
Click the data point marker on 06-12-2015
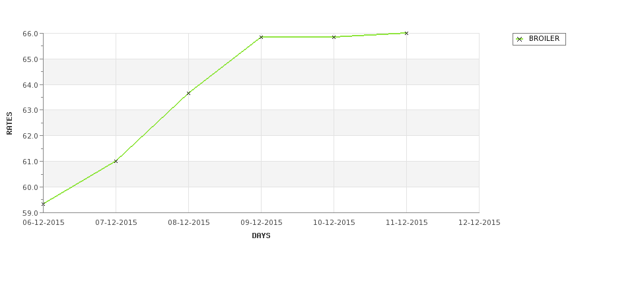pos(43,204)
